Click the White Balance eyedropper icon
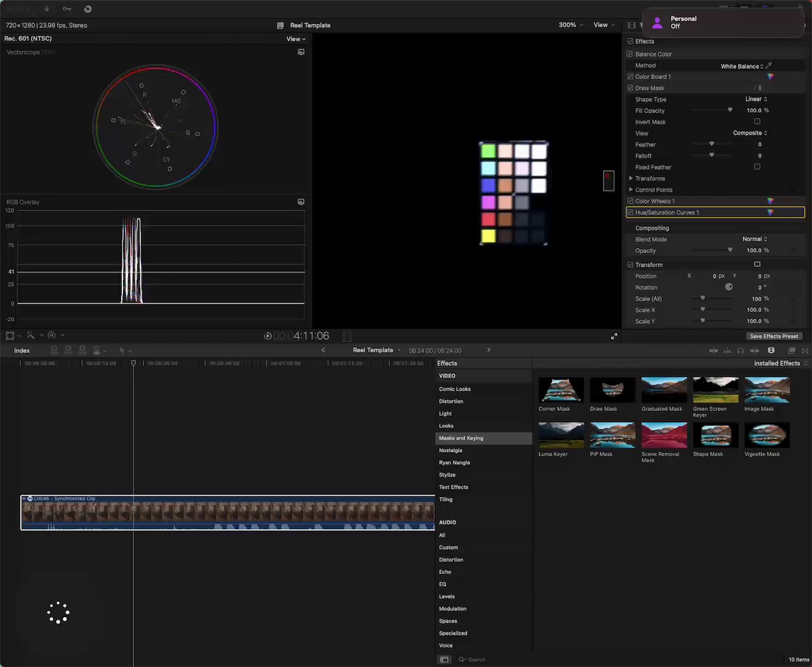 [x=769, y=66]
